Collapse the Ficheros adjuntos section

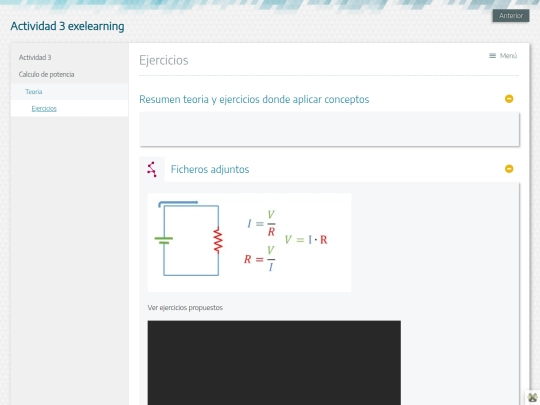509,169
